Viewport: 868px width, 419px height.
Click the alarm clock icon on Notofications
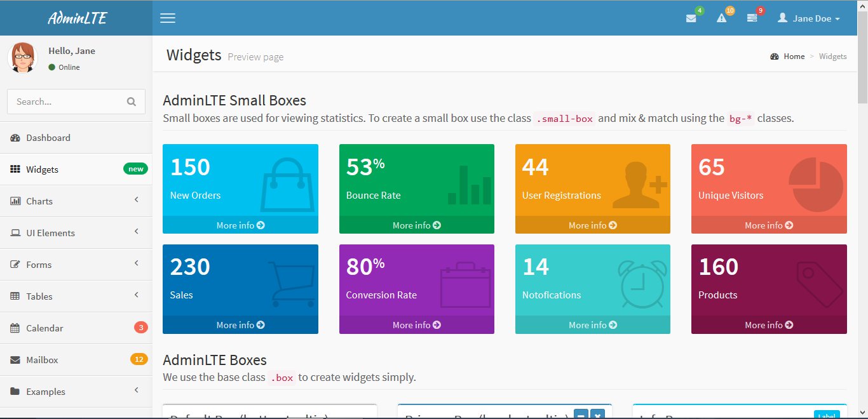[642, 284]
